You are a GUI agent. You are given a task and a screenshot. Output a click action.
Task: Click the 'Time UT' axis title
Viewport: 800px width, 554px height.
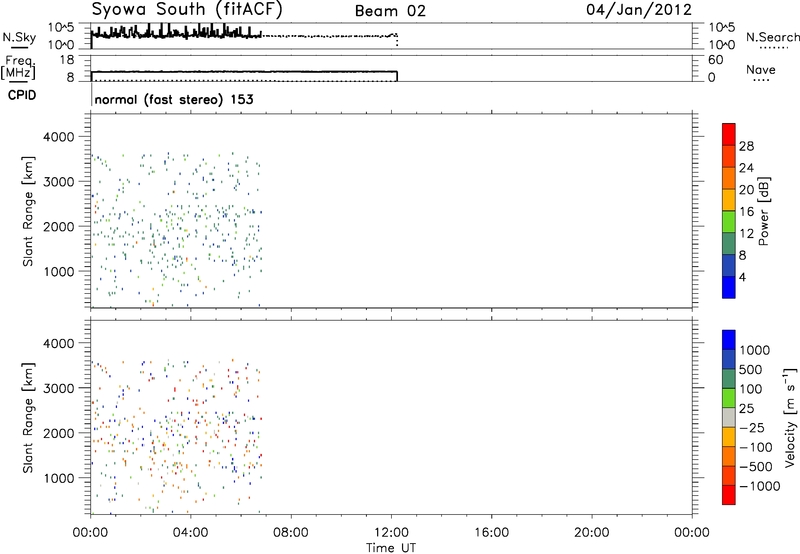point(391,548)
